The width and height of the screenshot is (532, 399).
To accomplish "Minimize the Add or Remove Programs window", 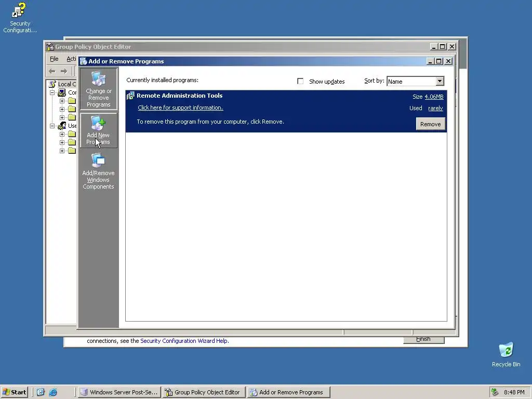I will (430, 61).
